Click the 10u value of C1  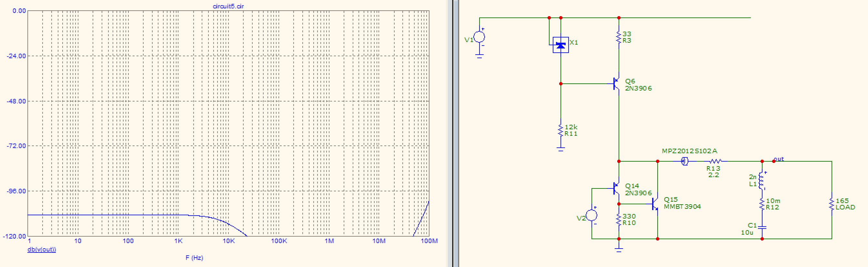747,232
